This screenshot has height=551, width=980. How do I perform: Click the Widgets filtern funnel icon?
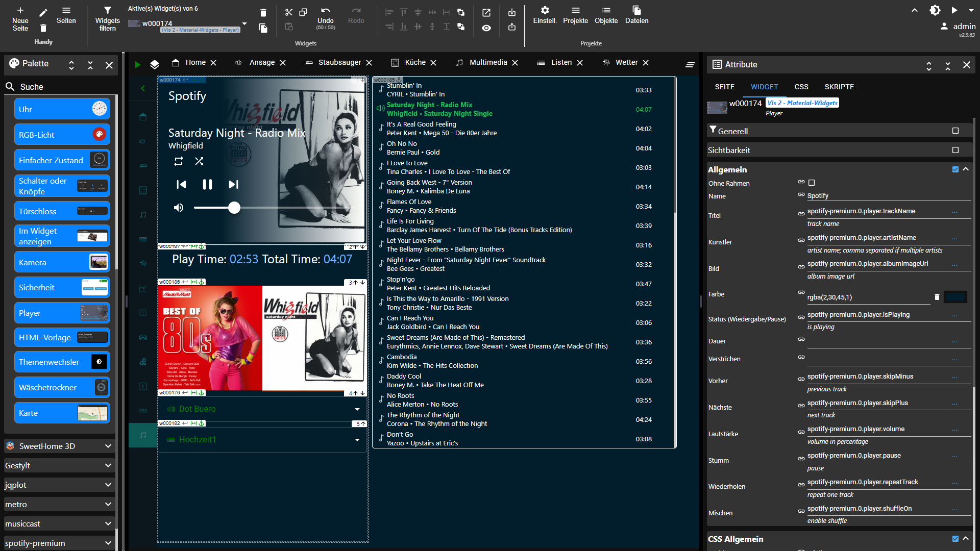[x=107, y=10]
